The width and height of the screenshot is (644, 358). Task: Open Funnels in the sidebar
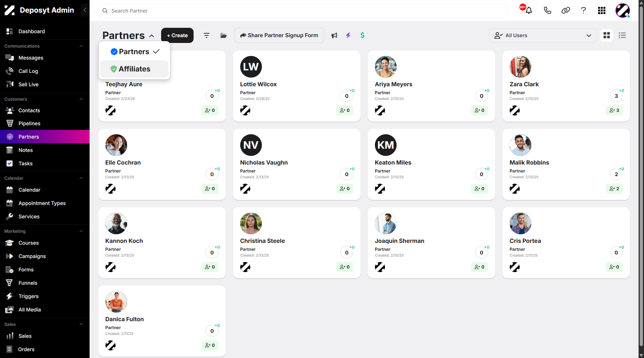pos(45,283)
